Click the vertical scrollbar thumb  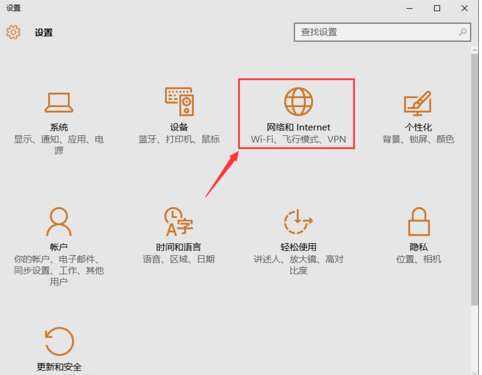click(474, 179)
